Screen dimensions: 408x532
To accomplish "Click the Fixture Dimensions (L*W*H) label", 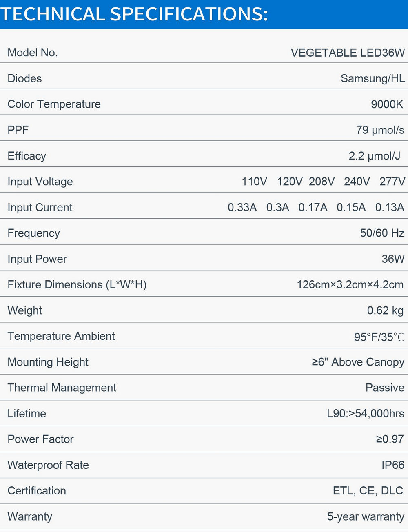I will point(77,284).
